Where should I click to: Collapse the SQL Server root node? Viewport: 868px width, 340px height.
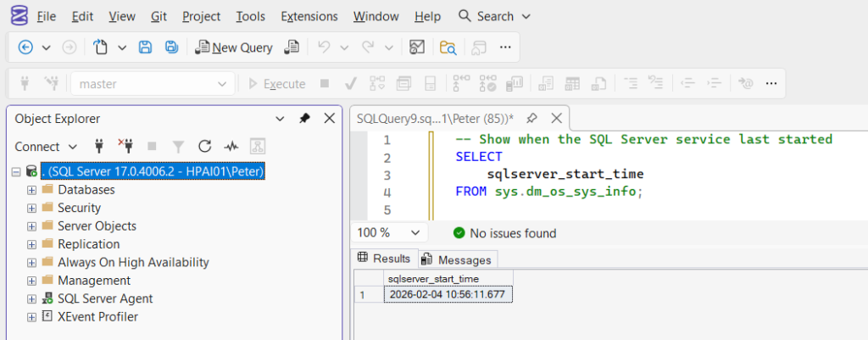(15, 172)
